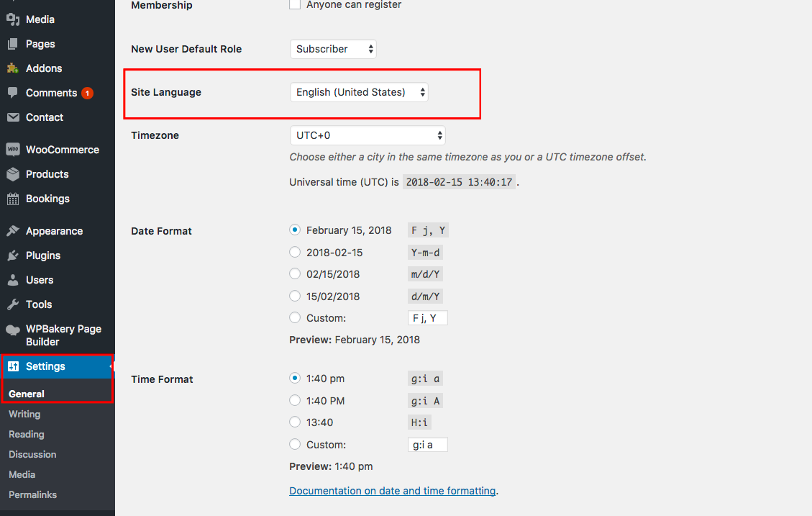This screenshot has width=812, height=516.
Task: Expand the New User Default Role selector
Action: (333, 49)
